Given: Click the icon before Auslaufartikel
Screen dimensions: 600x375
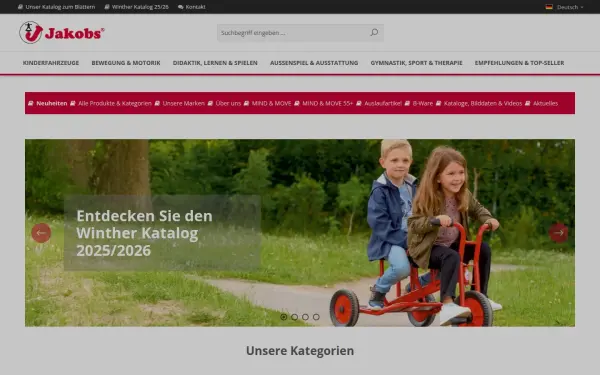Looking at the screenshot, I should click(359, 103).
